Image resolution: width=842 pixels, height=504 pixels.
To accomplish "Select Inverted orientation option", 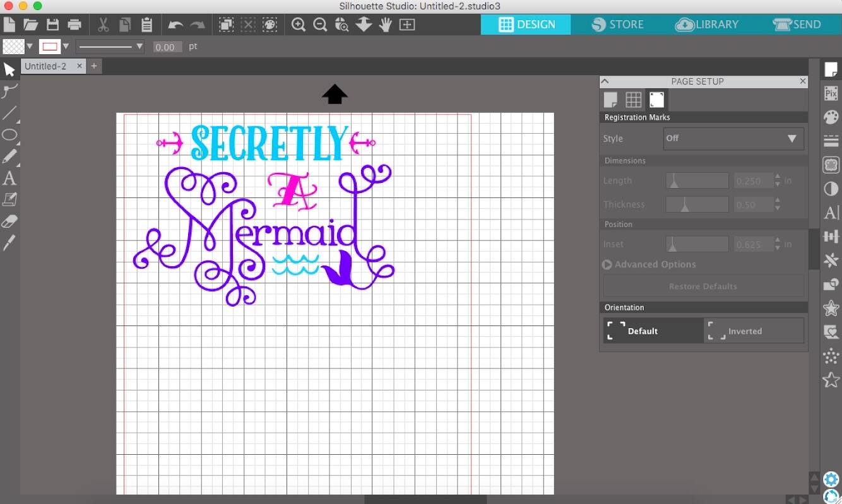I will 754,331.
